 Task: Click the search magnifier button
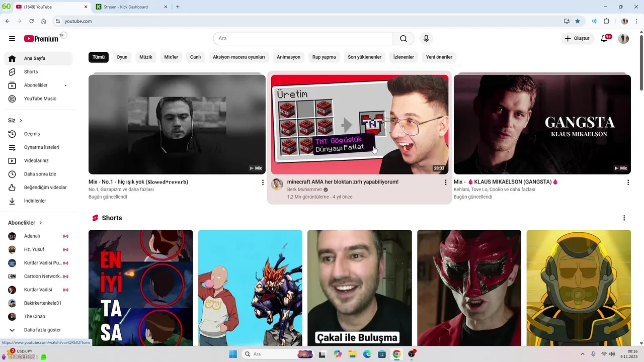(404, 39)
